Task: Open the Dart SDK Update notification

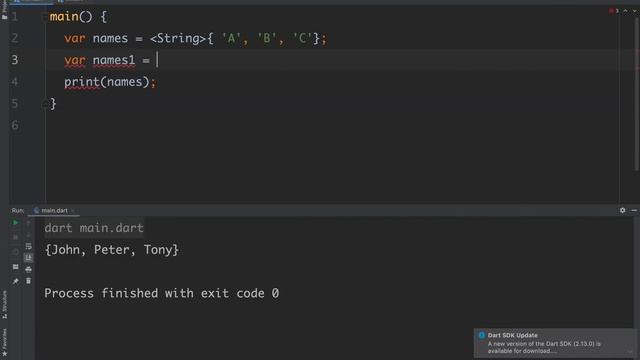Action: pos(555,343)
